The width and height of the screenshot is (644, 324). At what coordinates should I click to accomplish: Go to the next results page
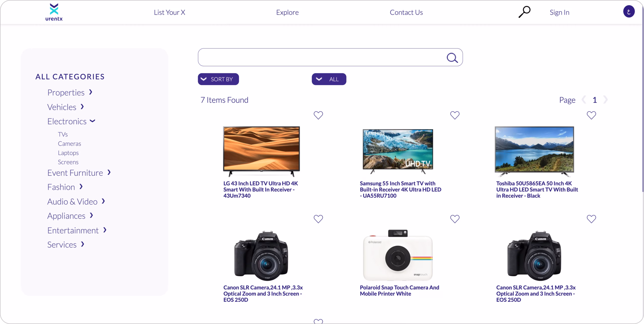pyautogui.click(x=606, y=100)
